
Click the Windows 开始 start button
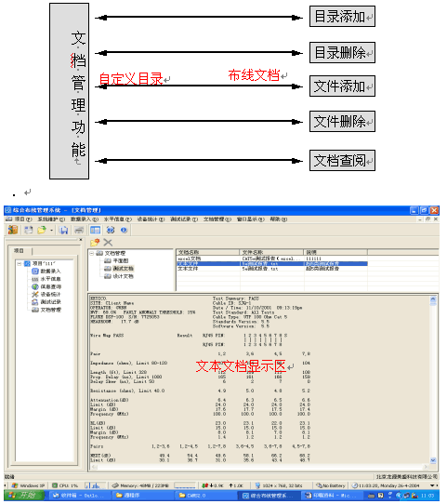tap(23, 496)
